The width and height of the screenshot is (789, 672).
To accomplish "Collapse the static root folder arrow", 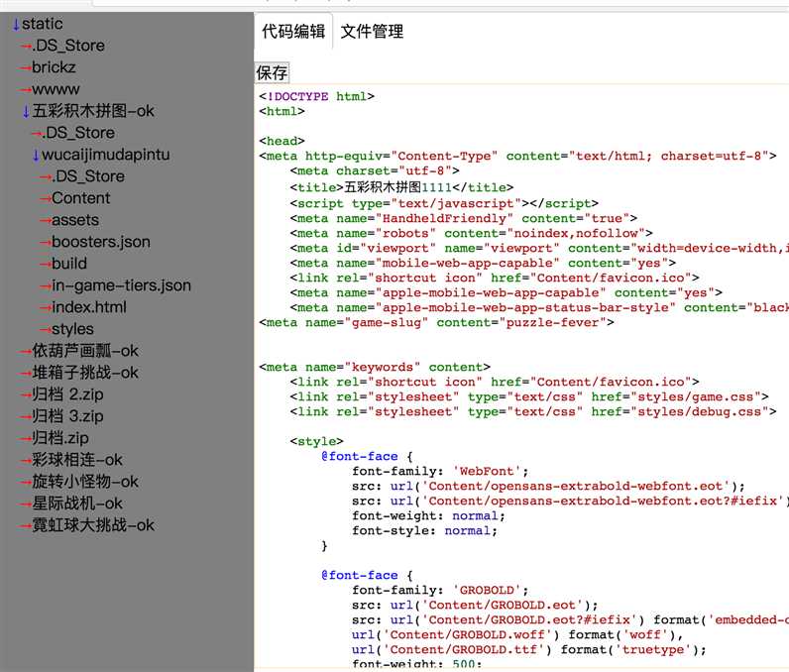I will click(16, 24).
